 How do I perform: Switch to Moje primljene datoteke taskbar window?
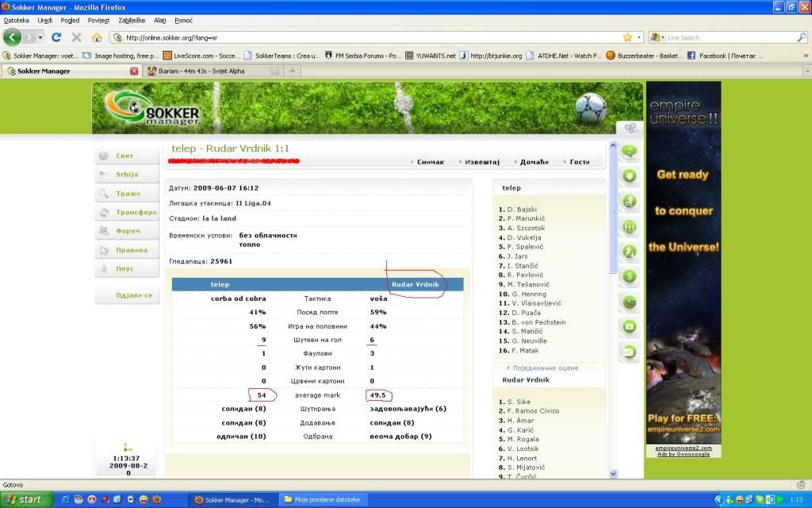pyautogui.click(x=324, y=500)
